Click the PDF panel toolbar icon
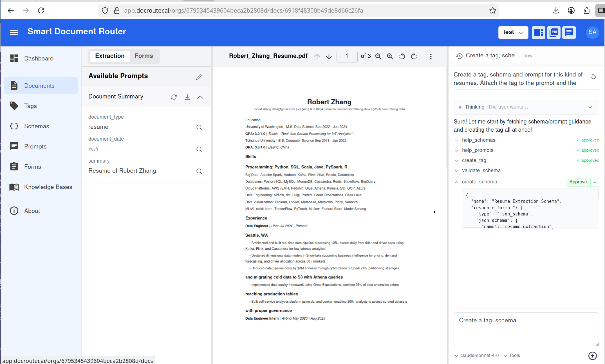 tap(554, 33)
